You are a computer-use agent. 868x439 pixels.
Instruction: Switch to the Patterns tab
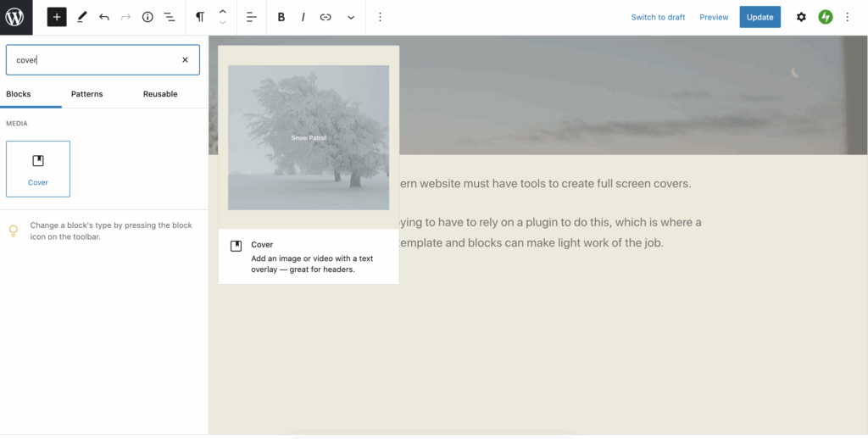(86, 94)
